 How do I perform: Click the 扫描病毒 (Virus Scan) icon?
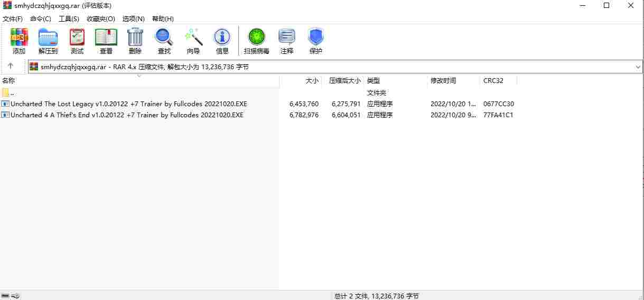tap(257, 37)
